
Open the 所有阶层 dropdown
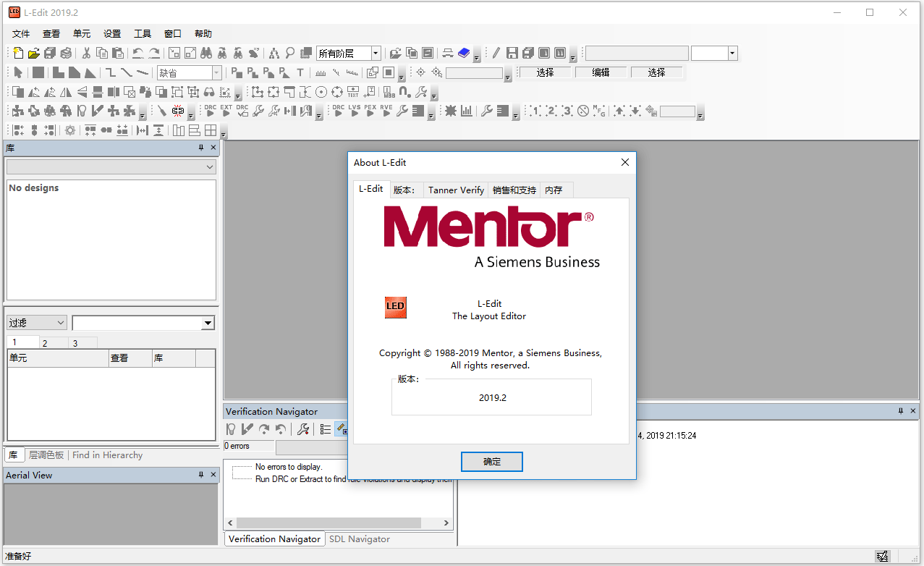tap(376, 53)
